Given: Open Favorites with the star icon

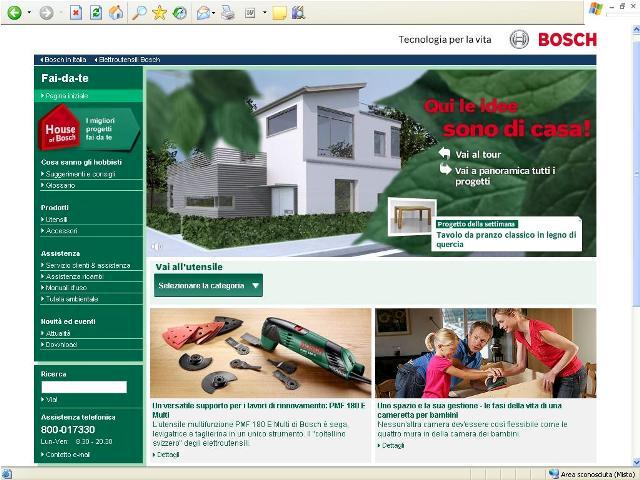Looking at the screenshot, I should (159, 13).
